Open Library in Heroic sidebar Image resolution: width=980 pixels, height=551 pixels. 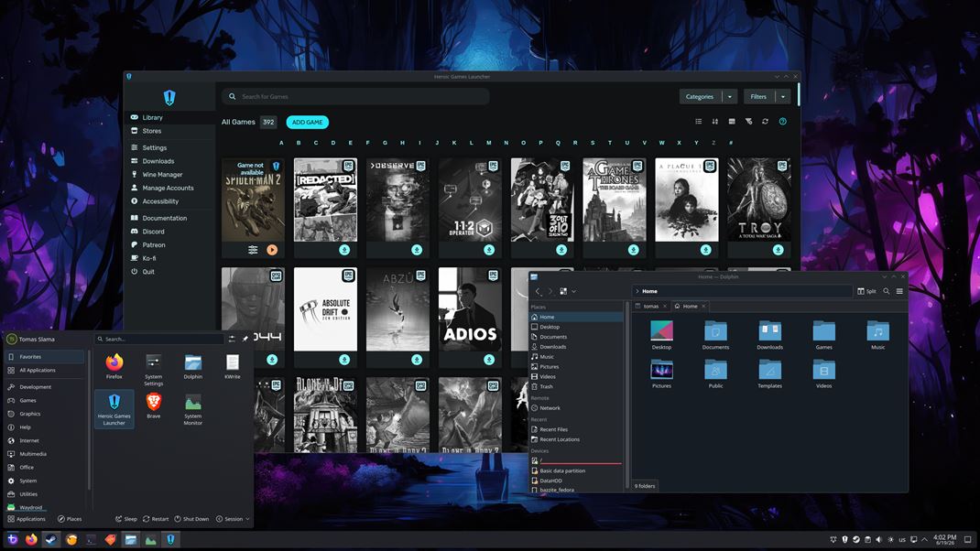tap(169, 117)
